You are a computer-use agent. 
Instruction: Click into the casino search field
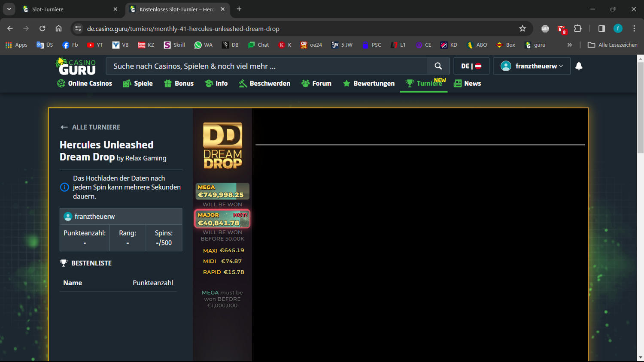pyautogui.click(x=266, y=66)
